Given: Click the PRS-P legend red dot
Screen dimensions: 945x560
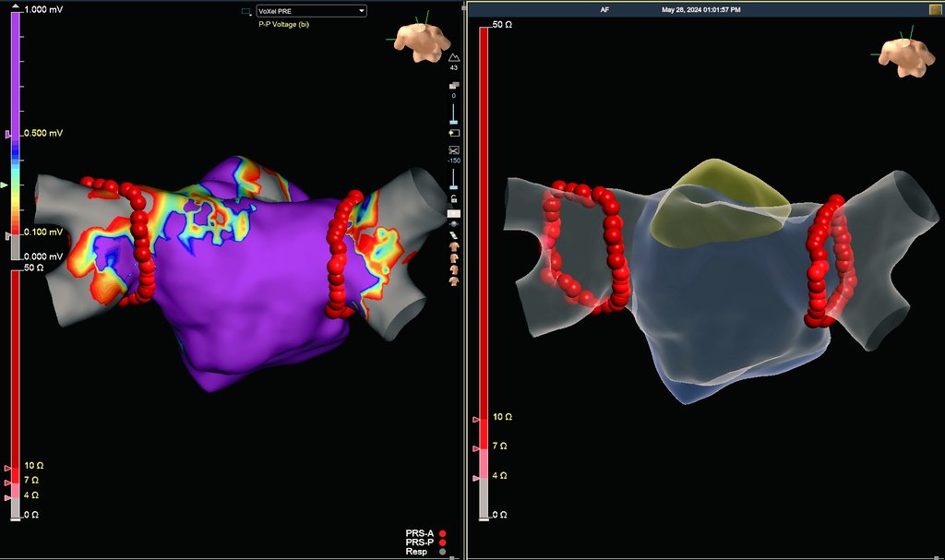Looking at the screenshot, I should tap(442, 542).
